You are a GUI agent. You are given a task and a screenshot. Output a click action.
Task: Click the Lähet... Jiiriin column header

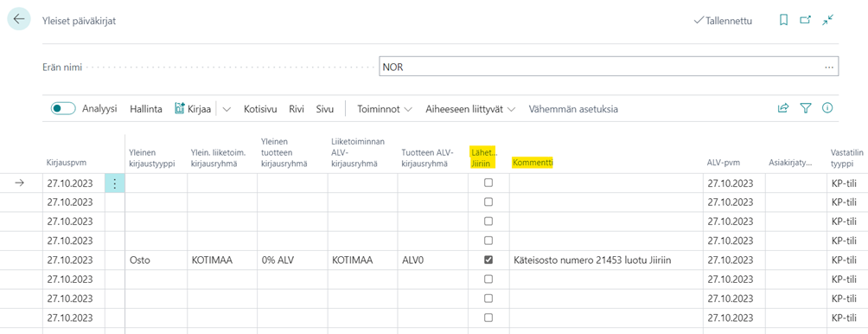[484, 157]
